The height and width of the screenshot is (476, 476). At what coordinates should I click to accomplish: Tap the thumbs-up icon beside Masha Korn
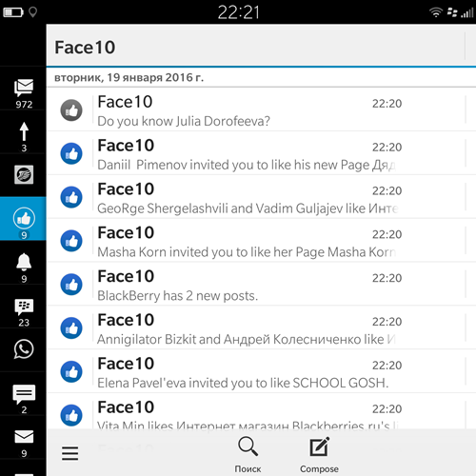[71, 241]
